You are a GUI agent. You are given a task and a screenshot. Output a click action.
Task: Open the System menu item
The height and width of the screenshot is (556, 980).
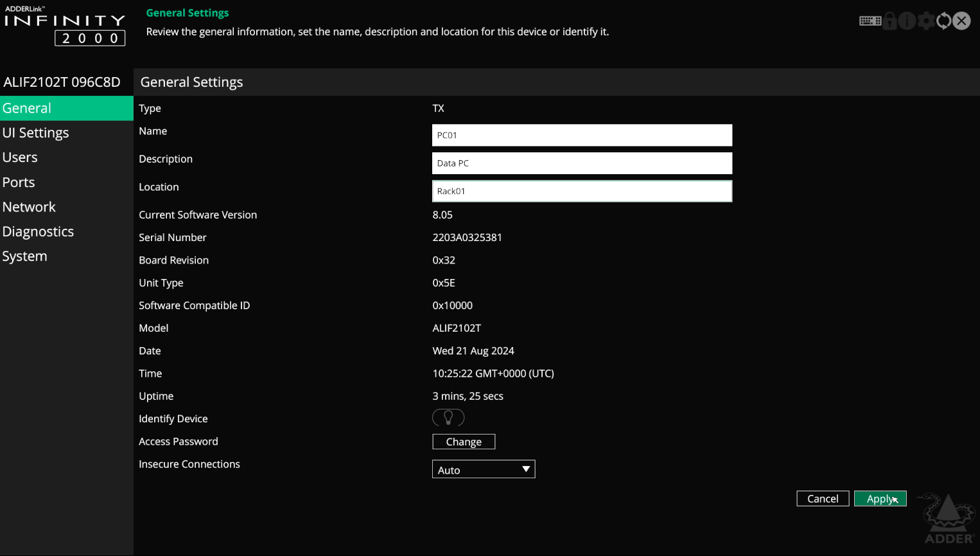24,256
